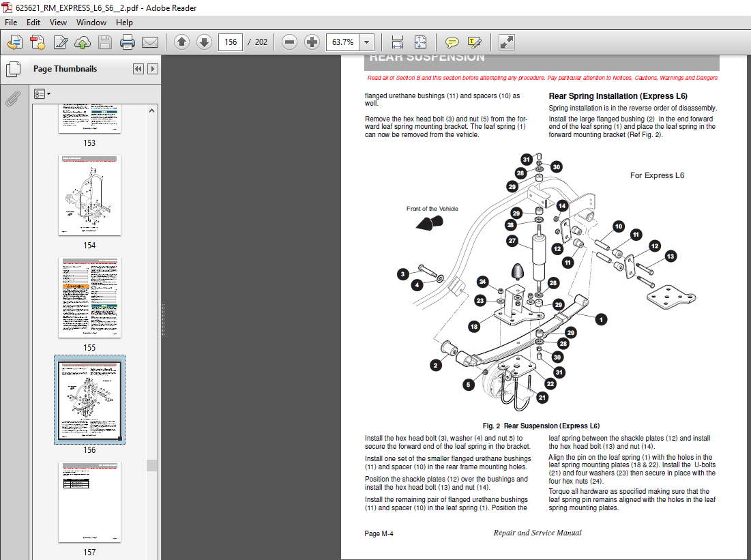The height and width of the screenshot is (560, 751).
Task: Click the 'Page M-4' footer text
Action: tap(379, 533)
